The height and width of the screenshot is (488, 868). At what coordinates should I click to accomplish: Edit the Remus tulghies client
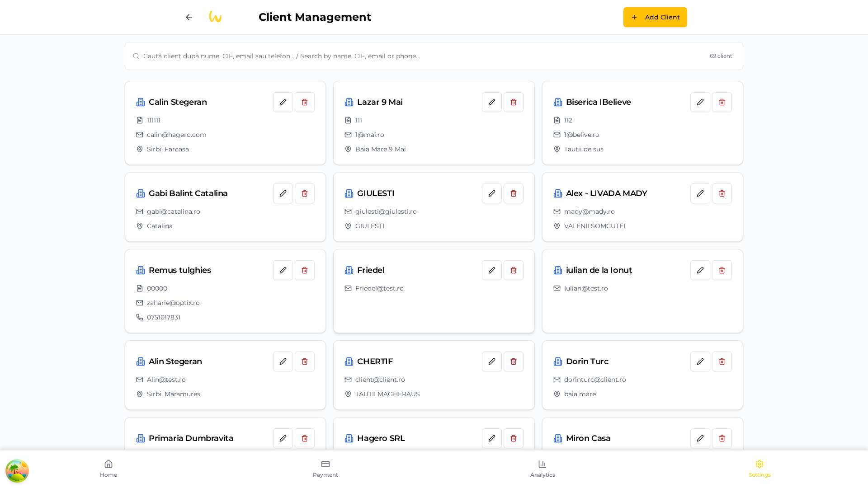[x=283, y=270]
